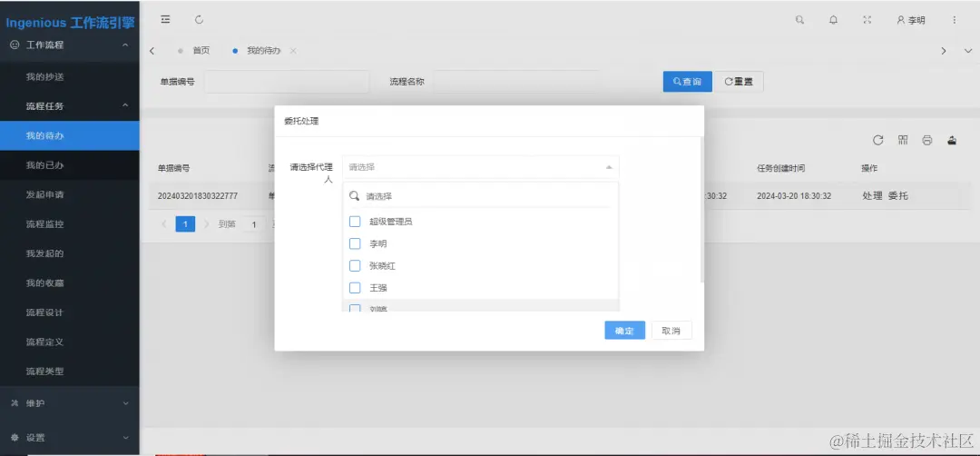
Task: Click search field in agent dropdown
Action: (x=480, y=196)
